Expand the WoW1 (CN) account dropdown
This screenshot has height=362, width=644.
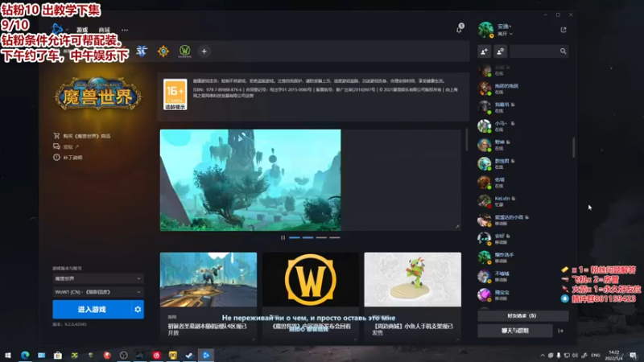point(98,292)
